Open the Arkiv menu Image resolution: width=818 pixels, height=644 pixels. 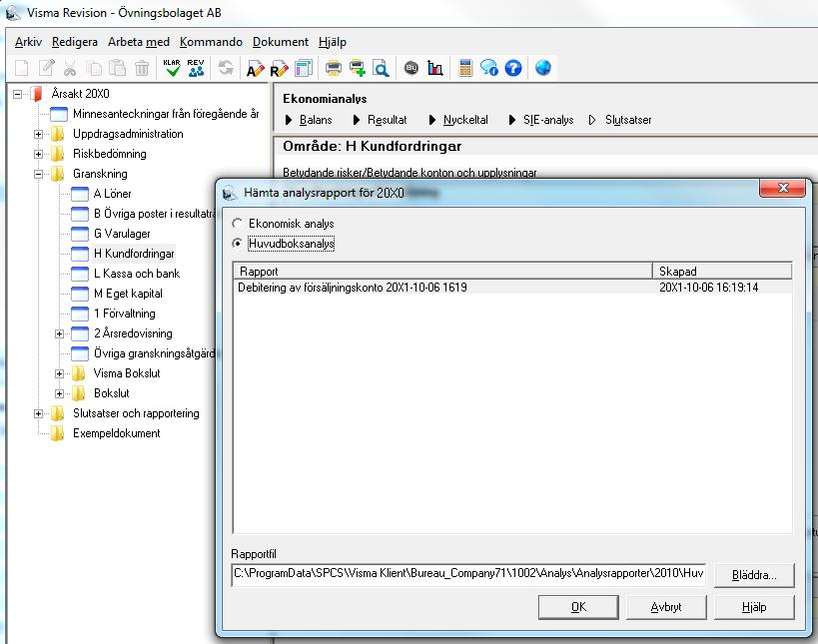tap(28, 42)
